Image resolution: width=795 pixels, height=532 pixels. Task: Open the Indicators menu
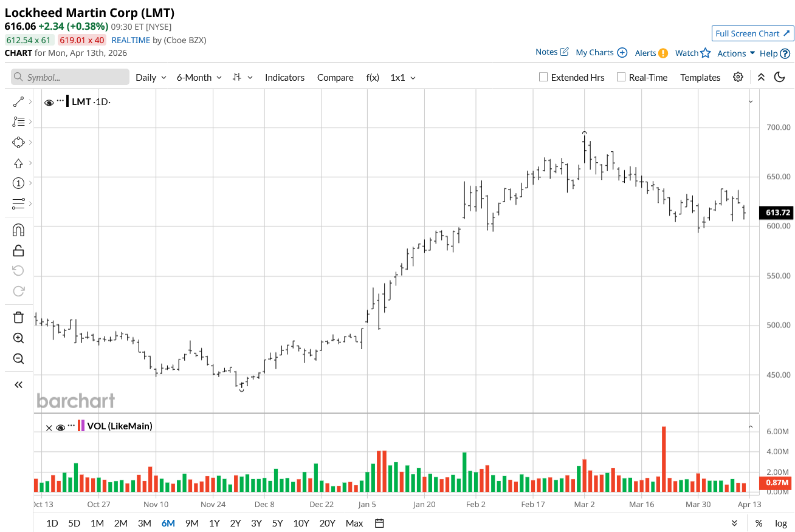(x=284, y=78)
